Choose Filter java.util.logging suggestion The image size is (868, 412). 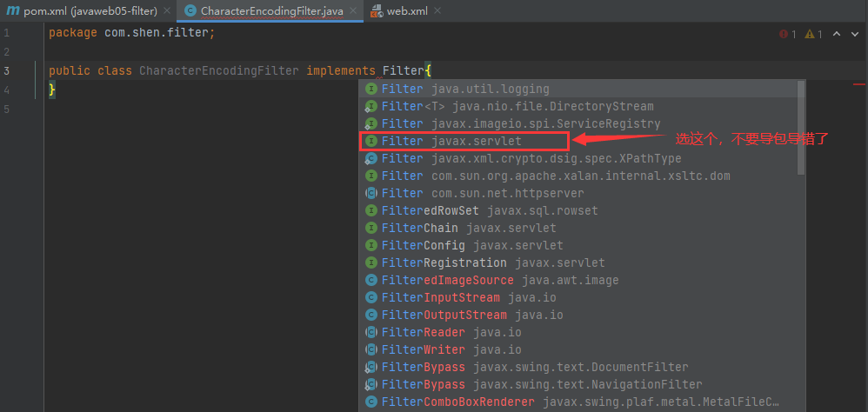[579, 89]
